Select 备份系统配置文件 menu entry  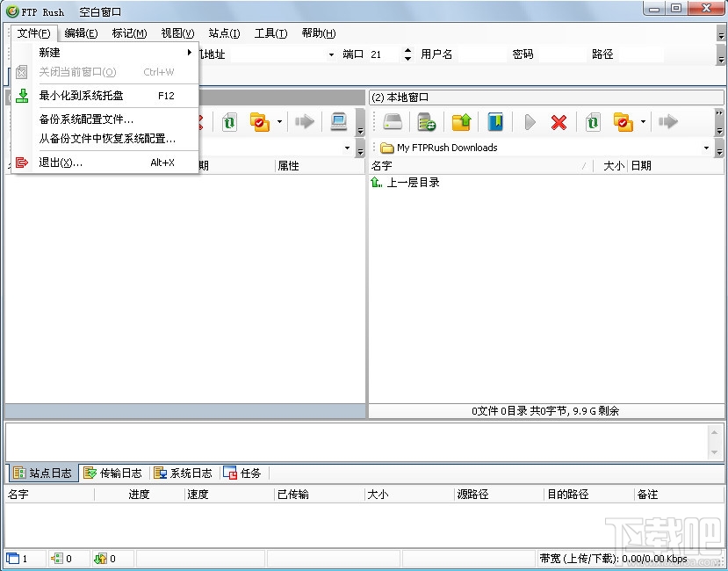coord(105,119)
